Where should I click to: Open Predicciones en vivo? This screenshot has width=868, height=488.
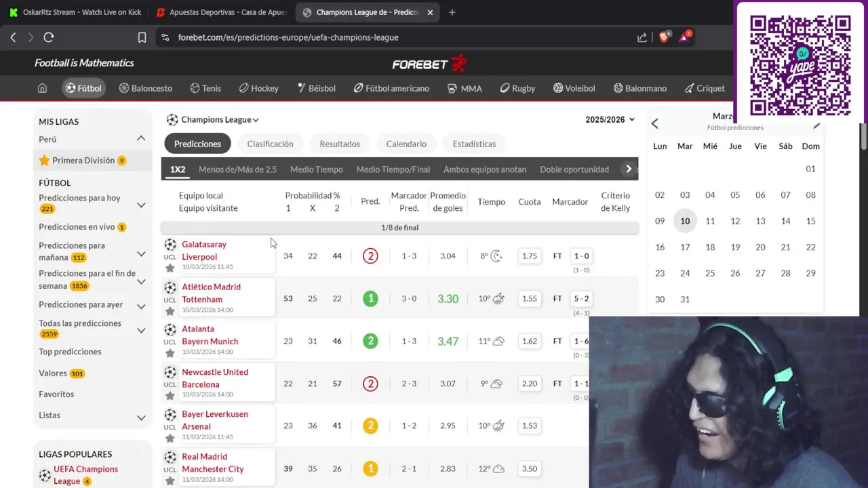pos(77,227)
